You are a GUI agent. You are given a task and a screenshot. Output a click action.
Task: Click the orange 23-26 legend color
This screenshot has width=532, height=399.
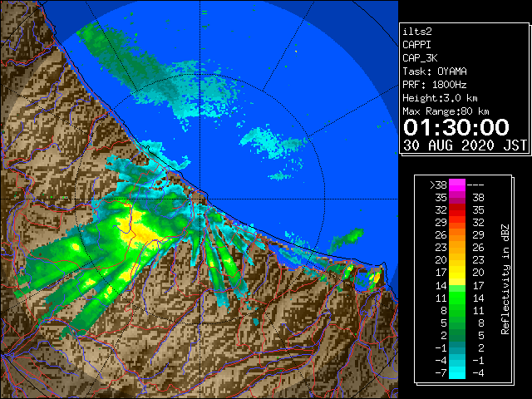457,248
